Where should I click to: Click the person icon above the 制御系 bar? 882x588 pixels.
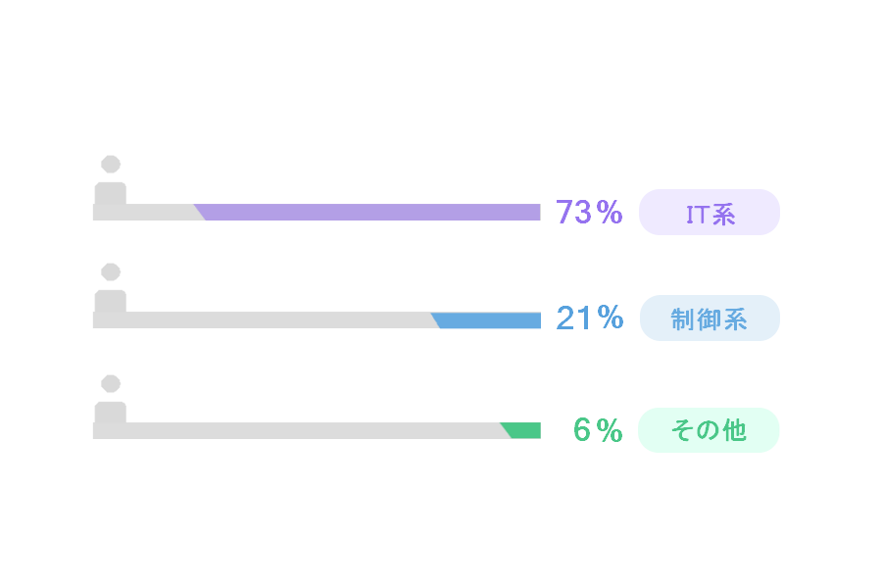coord(110,287)
